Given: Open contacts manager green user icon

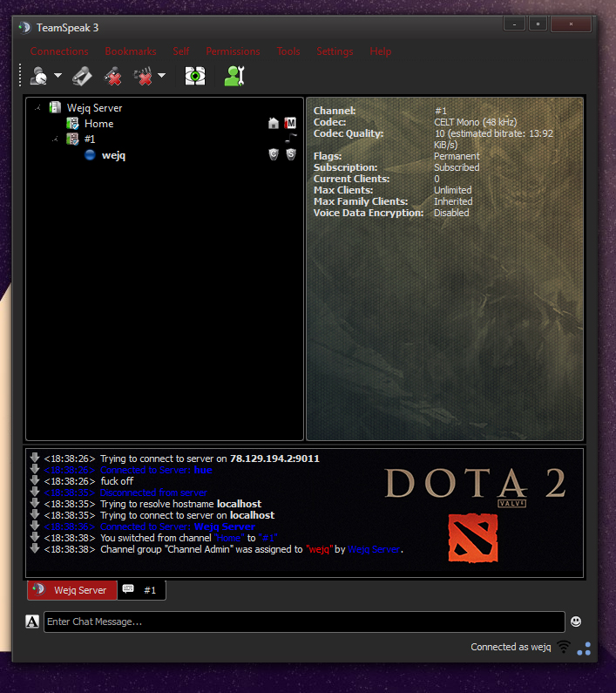Looking at the screenshot, I should coord(234,76).
